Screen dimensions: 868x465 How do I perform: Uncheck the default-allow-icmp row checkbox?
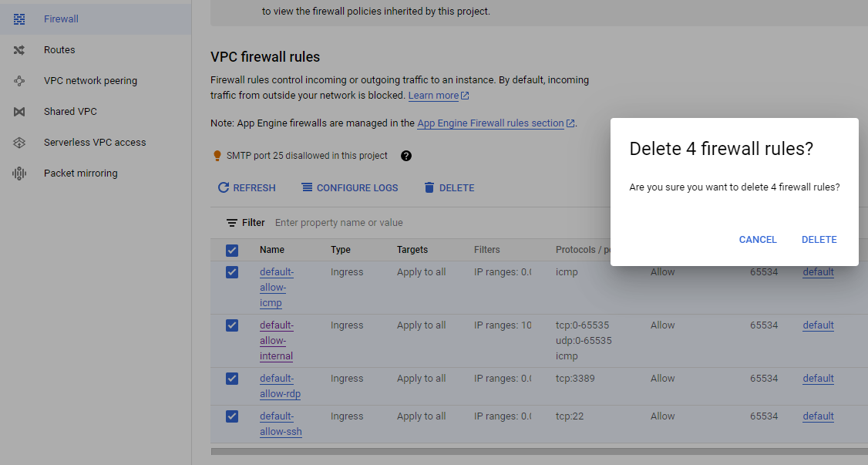click(232, 271)
